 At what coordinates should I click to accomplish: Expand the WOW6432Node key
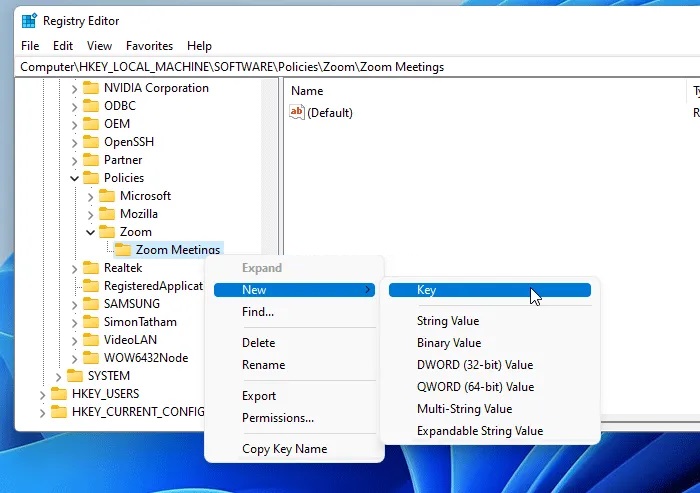(x=75, y=359)
